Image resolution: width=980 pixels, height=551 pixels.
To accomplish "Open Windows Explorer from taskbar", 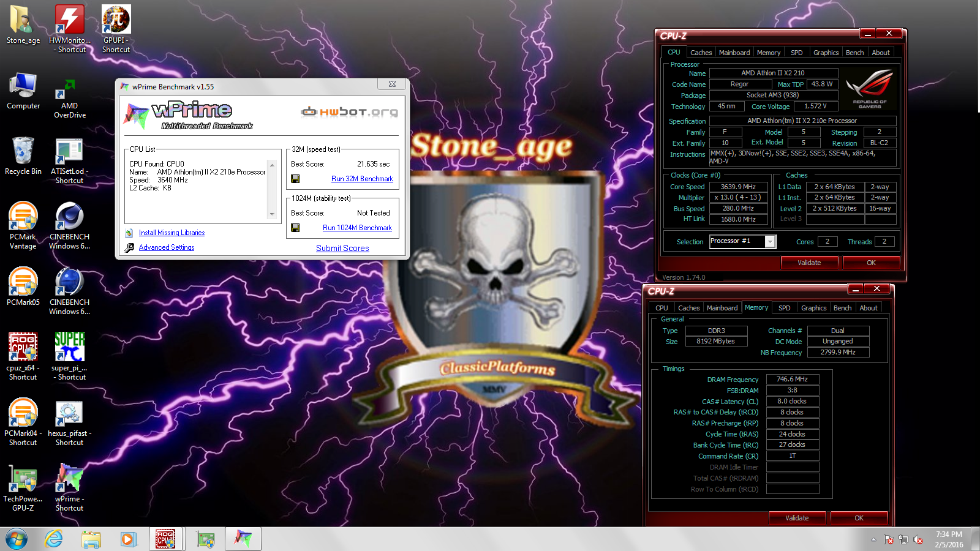I will [x=91, y=539].
